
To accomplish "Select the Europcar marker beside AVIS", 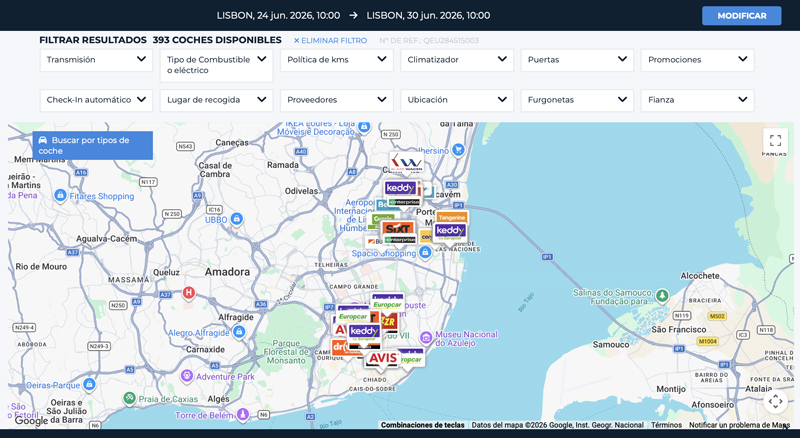I will point(412,359).
